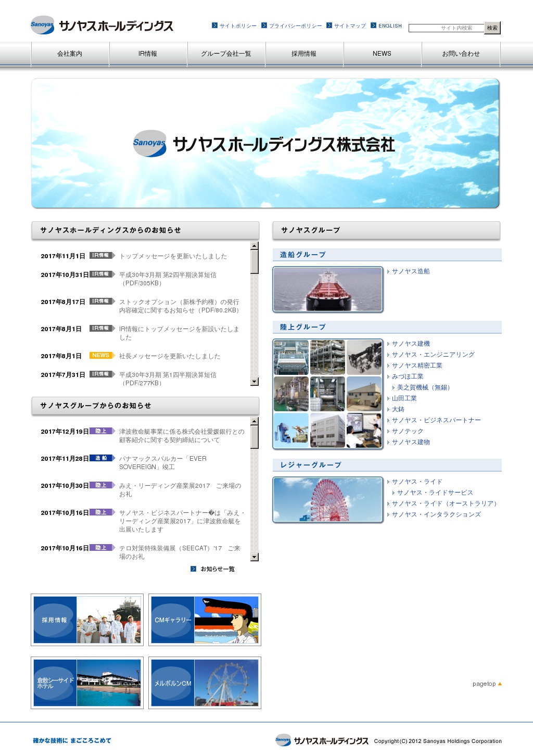Open サノヤス・ライドサービス link
Viewport: 533px width, 756px height.
coord(435,493)
